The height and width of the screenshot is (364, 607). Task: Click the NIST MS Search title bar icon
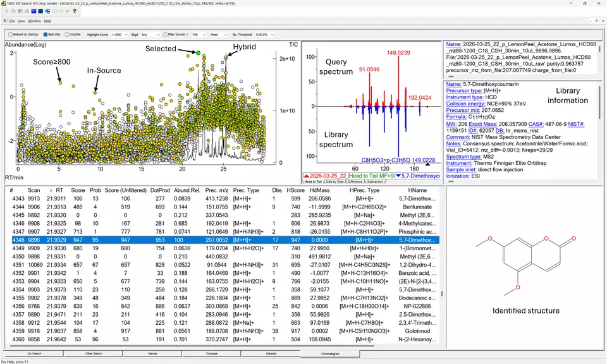click(x=4, y=3)
